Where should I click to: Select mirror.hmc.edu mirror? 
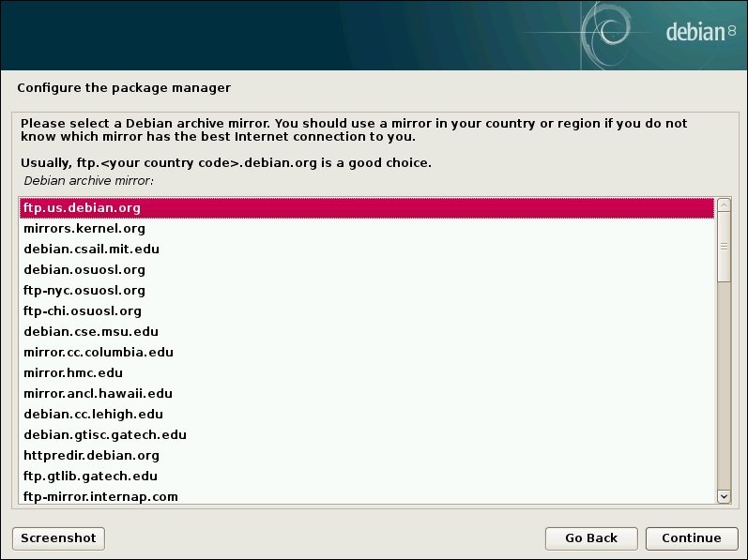(x=367, y=373)
